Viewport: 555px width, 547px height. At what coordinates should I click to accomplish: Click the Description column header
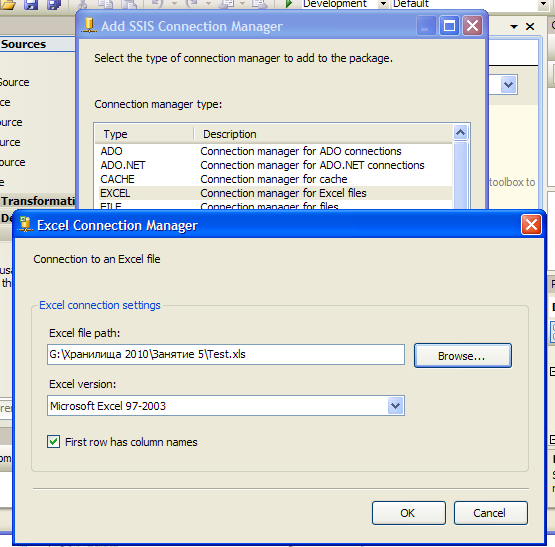323,134
